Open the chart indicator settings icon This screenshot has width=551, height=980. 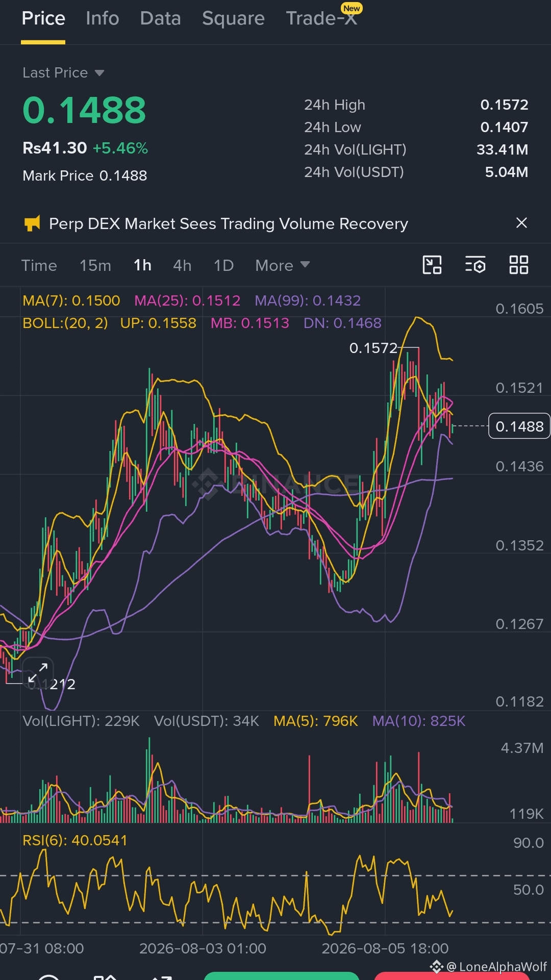475,265
